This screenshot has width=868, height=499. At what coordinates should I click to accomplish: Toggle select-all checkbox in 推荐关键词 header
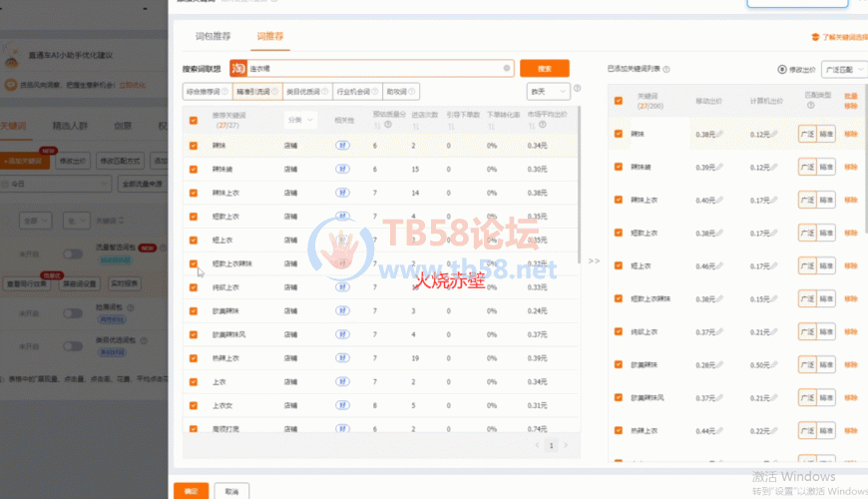point(194,120)
